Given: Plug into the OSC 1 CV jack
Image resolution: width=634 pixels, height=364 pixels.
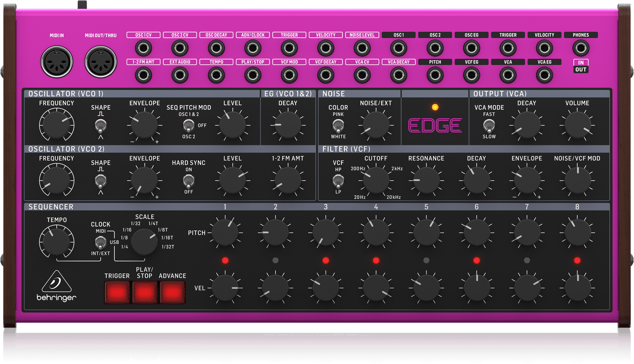Looking at the screenshot, I should click(x=144, y=48).
